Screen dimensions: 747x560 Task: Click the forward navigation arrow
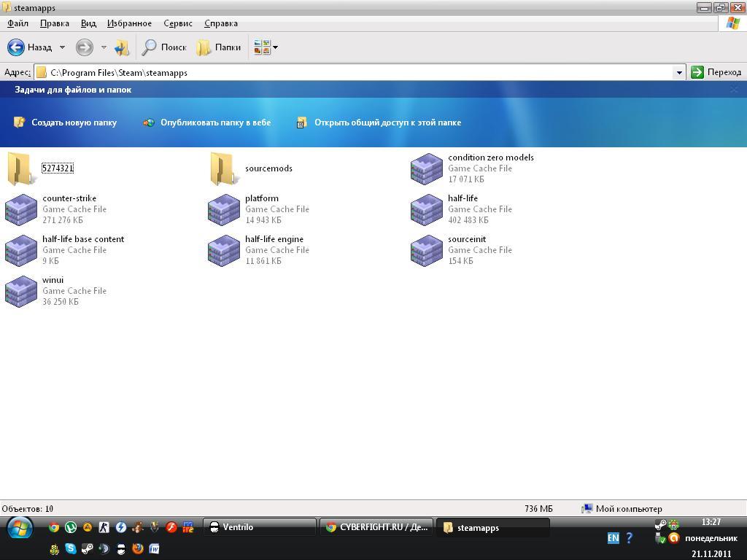[85, 47]
